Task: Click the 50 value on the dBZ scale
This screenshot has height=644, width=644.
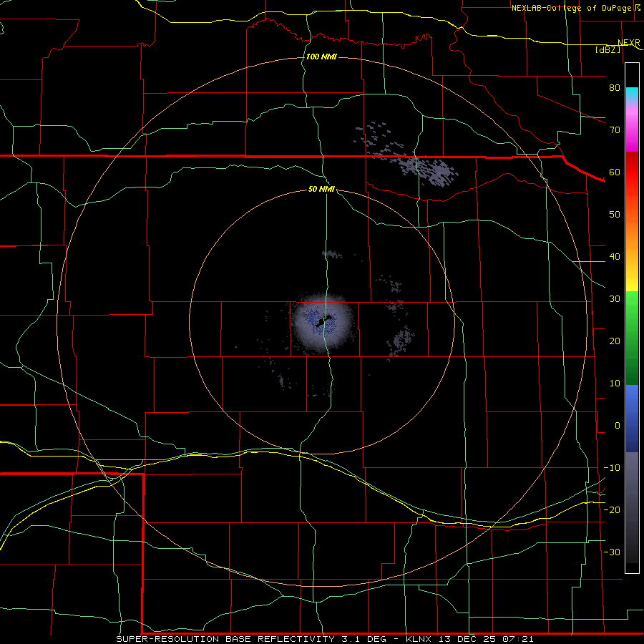Action: pyautogui.click(x=615, y=215)
